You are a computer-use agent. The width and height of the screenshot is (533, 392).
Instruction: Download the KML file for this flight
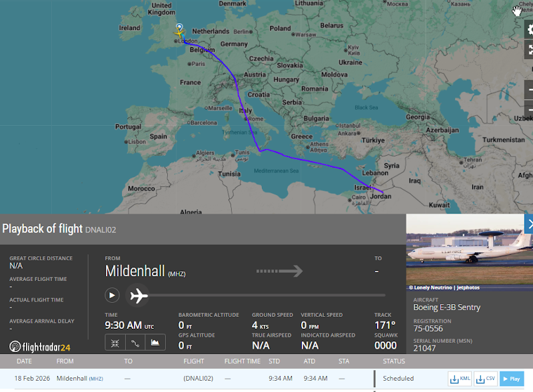pyautogui.click(x=460, y=379)
